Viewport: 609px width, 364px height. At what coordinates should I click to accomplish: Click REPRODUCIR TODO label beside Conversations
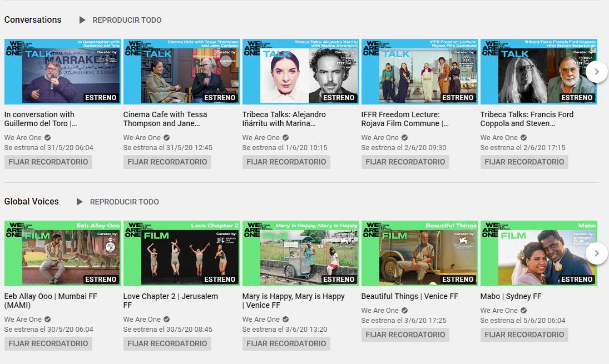click(127, 20)
